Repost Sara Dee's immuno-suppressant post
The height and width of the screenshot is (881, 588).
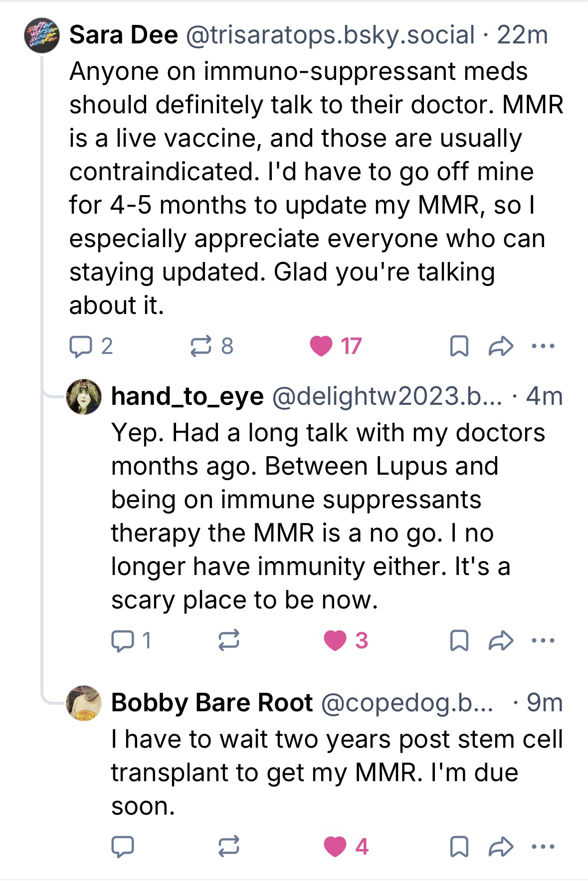(201, 346)
